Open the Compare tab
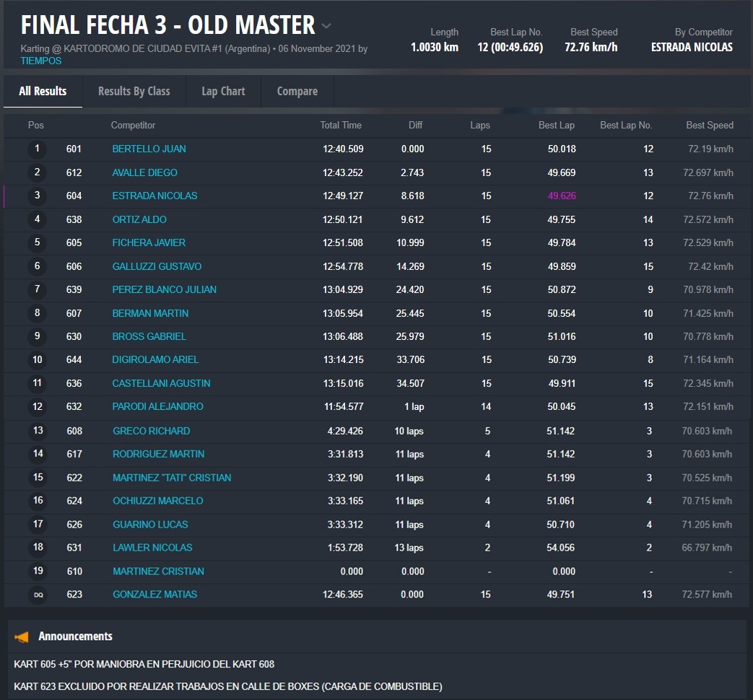Screen dimensions: 753x700 click(x=297, y=92)
